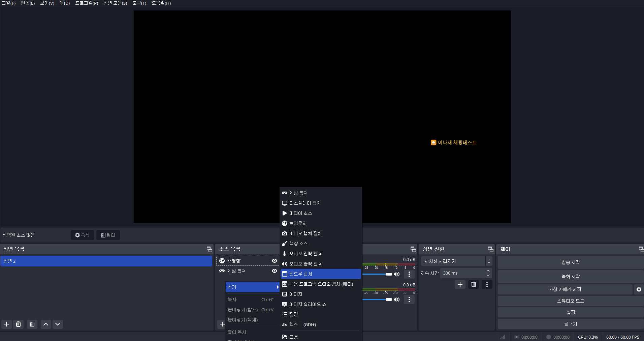644x341 pixels.
Task: Pick 브라우저 from the source list menu
Action: coord(321,223)
